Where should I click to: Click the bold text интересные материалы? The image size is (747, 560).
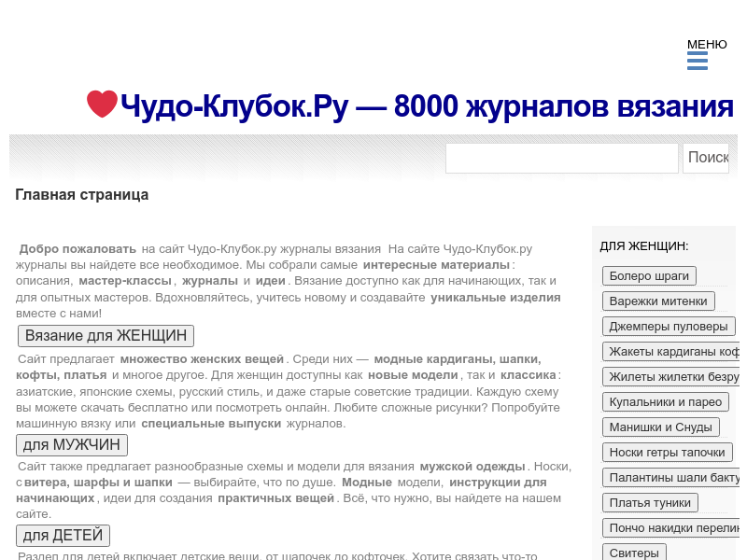pyautogui.click(x=436, y=265)
